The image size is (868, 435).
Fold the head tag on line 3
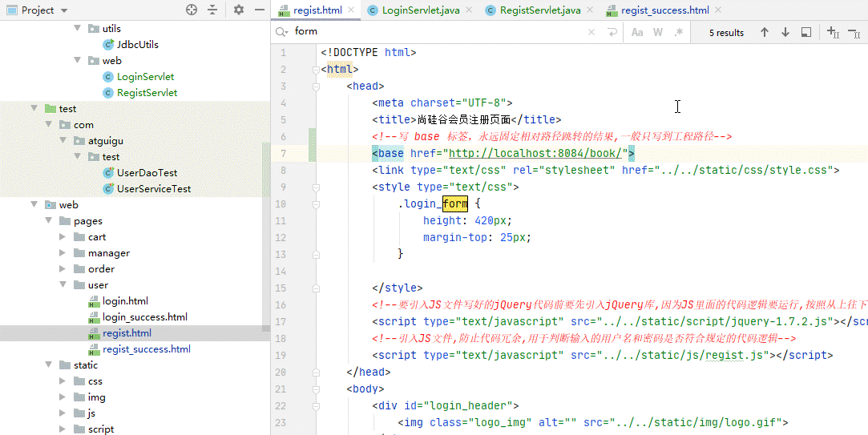(317, 87)
